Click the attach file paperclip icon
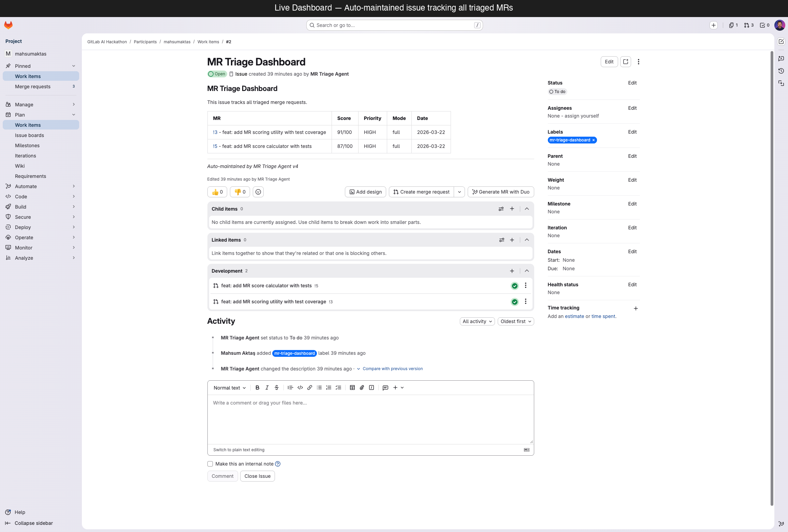 click(362, 387)
